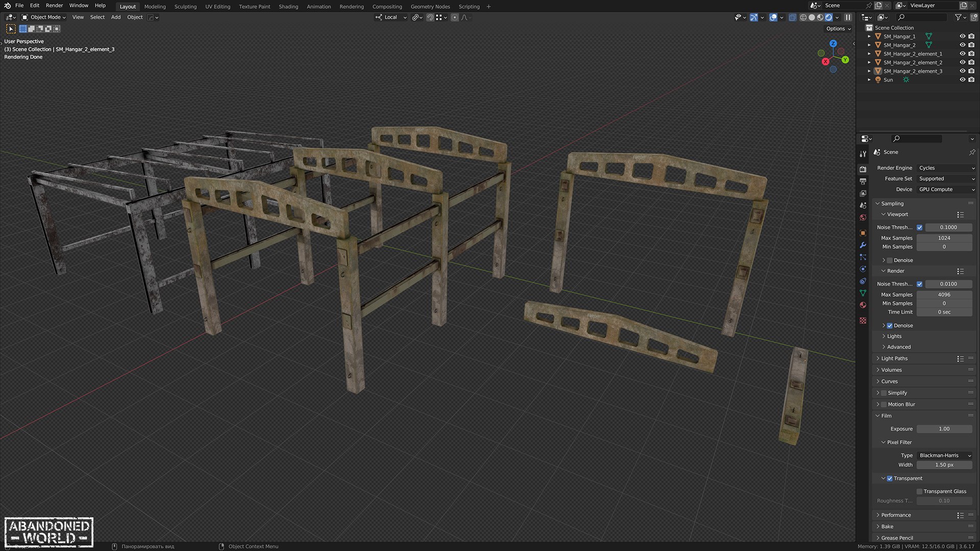The height and width of the screenshot is (551, 980).
Task: Enable Viewport Denoise checkbox
Action: click(890, 260)
